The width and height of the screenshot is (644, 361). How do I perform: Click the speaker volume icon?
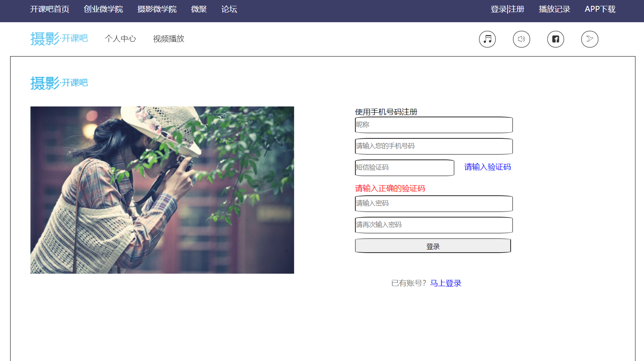pos(521,39)
